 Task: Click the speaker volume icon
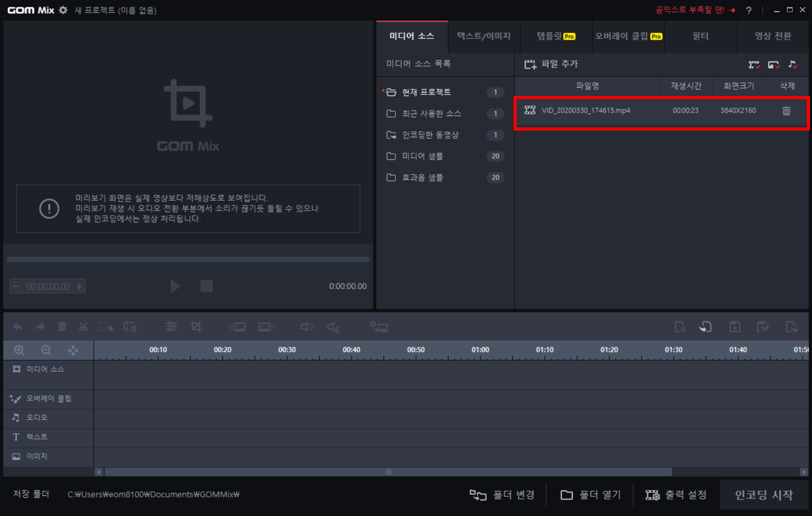pos(307,327)
